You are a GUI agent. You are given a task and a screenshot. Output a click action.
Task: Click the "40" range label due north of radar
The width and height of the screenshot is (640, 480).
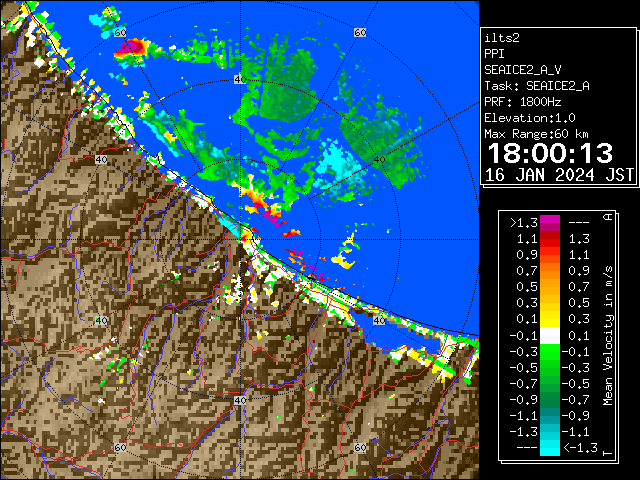240,79
